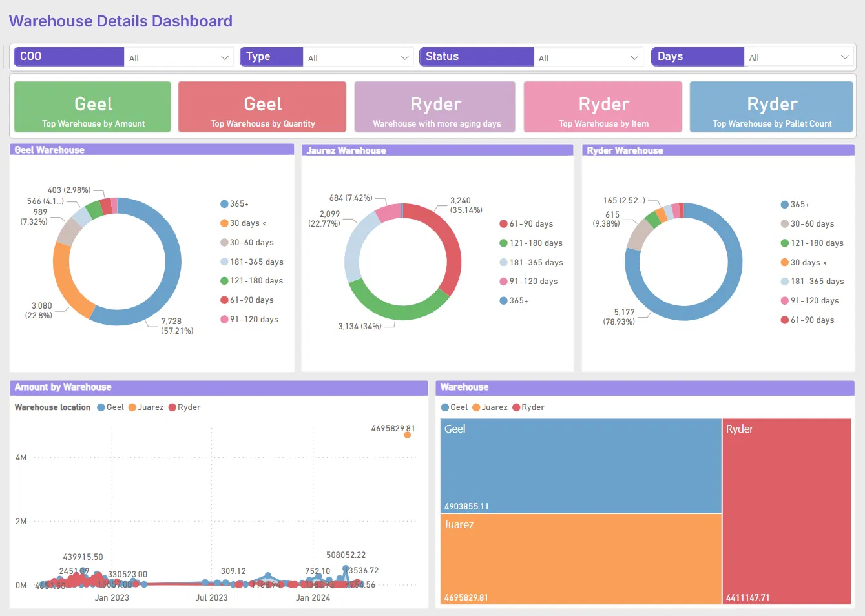Toggle Juarez legend marker in Amount by Warehouse
The image size is (865, 616).
click(132, 407)
